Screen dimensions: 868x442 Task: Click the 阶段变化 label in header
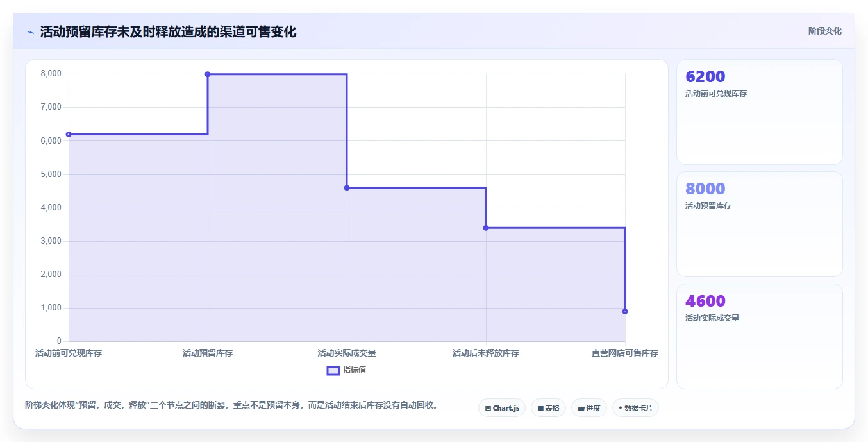(x=824, y=31)
